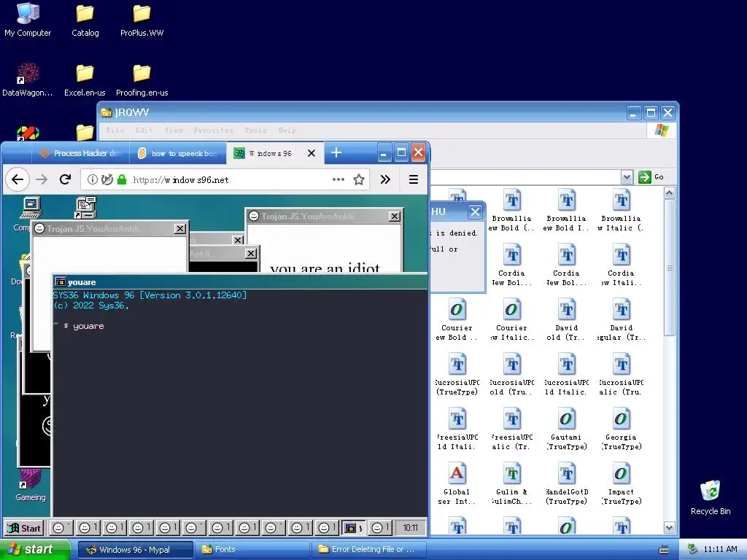The image size is (747, 560).
Task: Close the left Trojan.JS.YouAreAnIdiot window
Action: tap(179, 228)
